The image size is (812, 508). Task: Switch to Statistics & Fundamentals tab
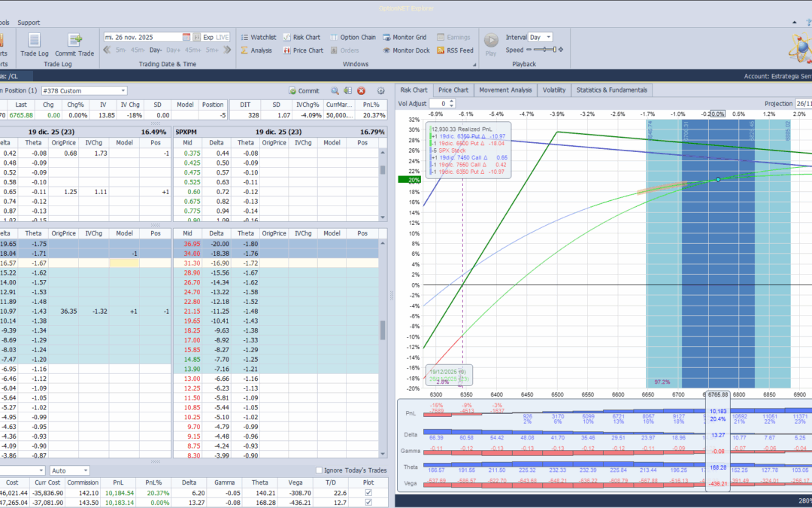pos(611,90)
